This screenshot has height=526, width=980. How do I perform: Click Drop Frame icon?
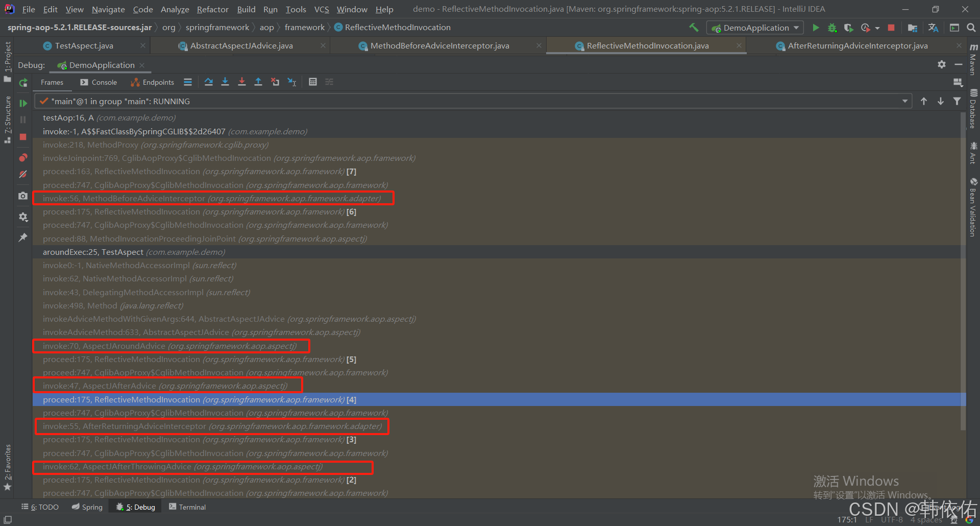click(275, 82)
